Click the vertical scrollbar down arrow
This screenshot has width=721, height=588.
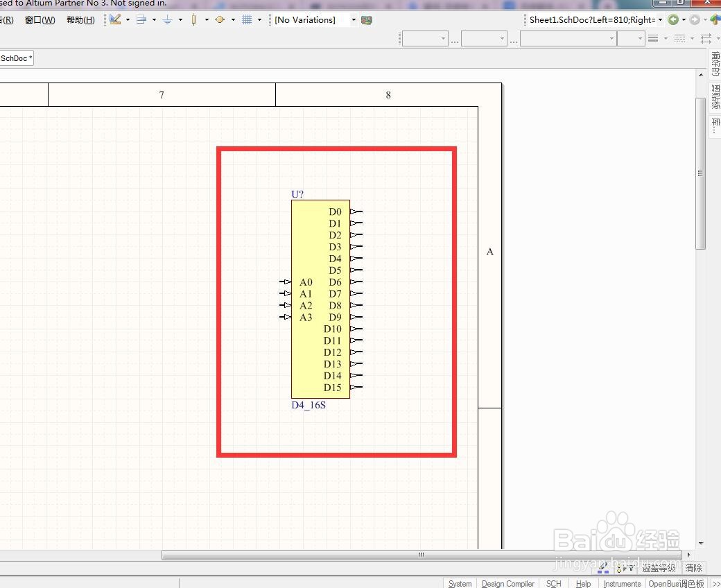701,544
